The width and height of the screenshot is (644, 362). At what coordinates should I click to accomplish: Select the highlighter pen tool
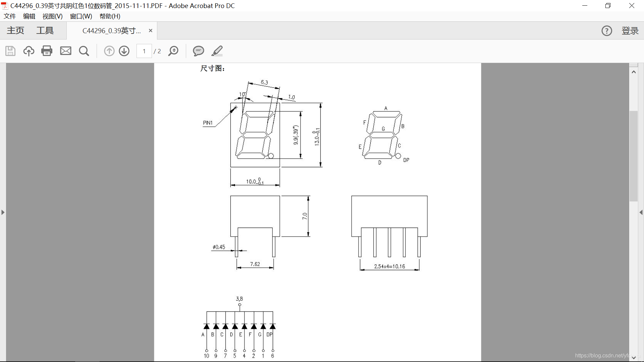(217, 51)
